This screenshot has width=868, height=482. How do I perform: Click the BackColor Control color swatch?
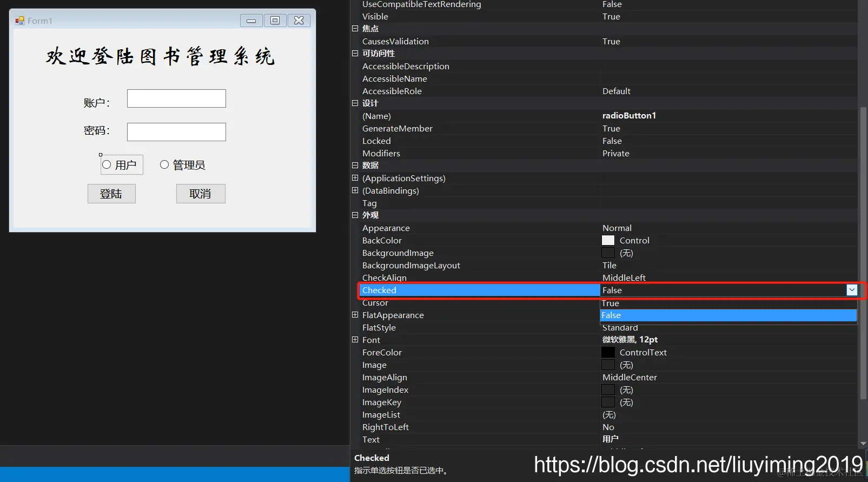[x=608, y=240]
